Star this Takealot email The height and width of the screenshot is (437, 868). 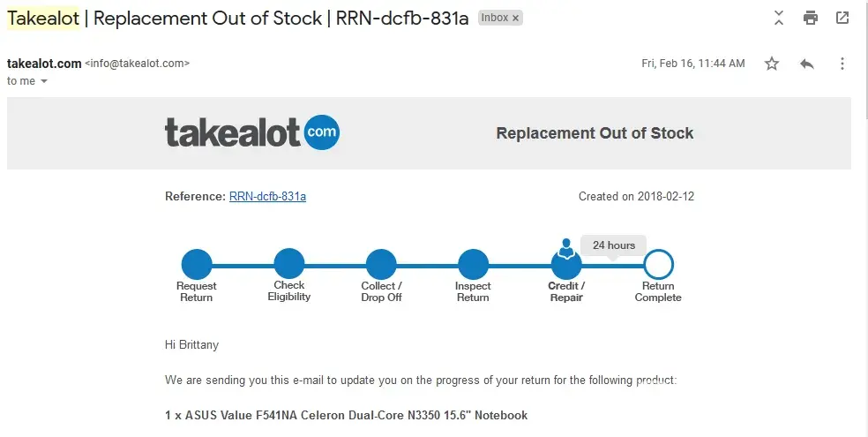[x=772, y=64]
